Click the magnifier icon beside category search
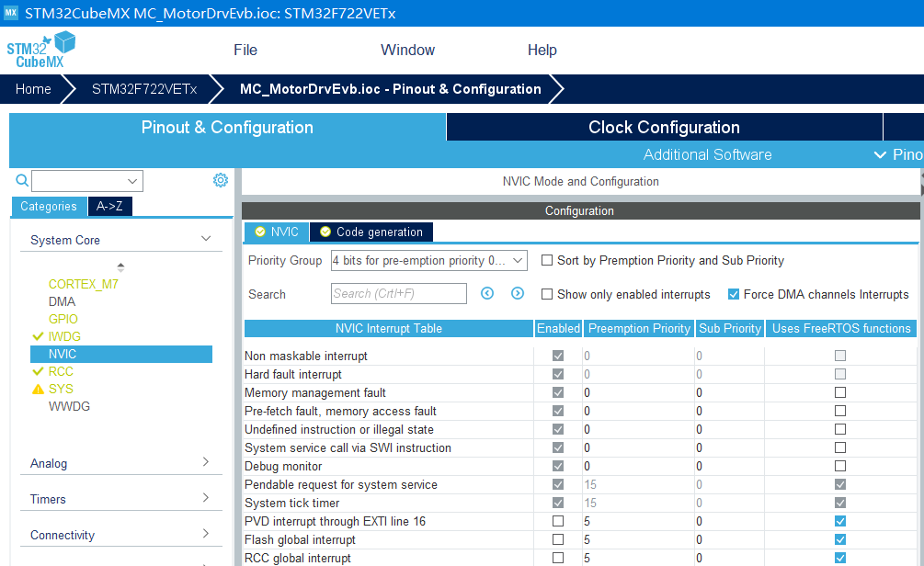 click(x=22, y=180)
